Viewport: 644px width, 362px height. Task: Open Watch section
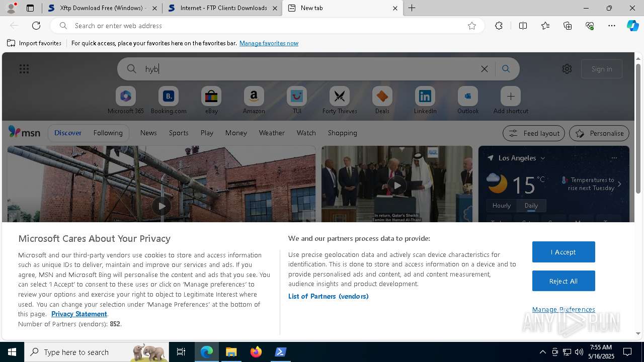306,133
